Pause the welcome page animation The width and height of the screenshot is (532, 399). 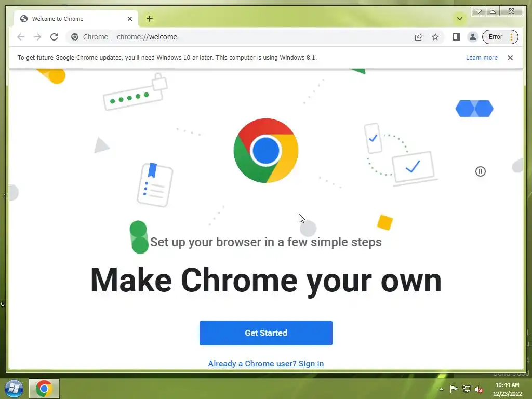(x=481, y=171)
